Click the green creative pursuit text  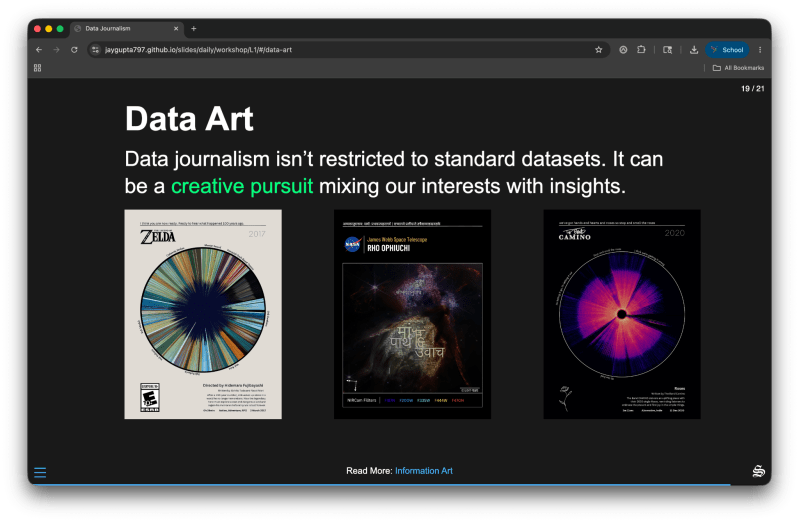click(x=242, y=186)
